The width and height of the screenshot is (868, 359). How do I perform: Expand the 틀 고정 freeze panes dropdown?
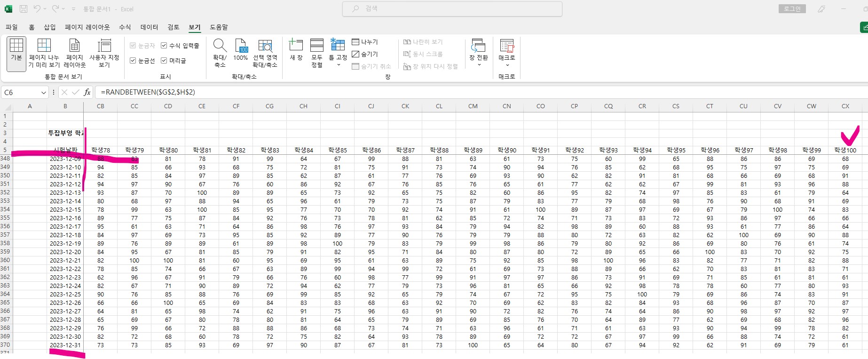[x=338, y=64]
